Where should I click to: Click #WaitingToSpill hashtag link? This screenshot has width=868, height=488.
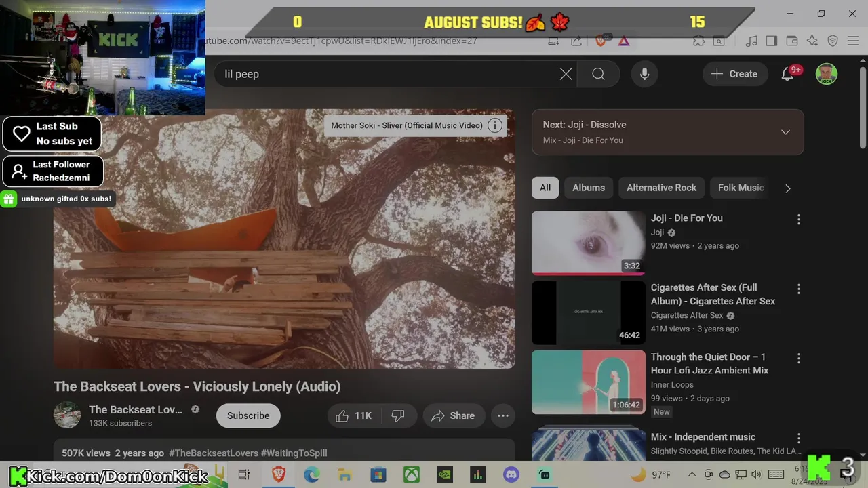(x=294, y=453)
